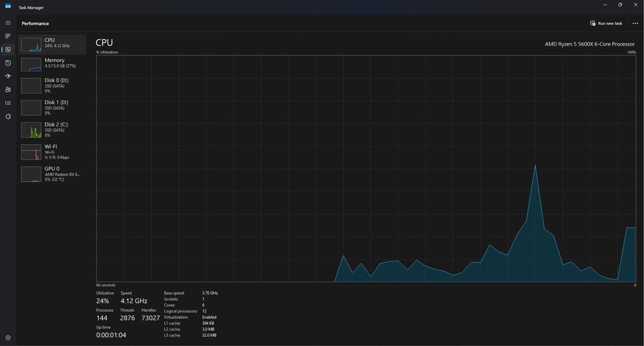Click Run new task button
Viewport: 644px width, 346px height.
tap(606, 23)
